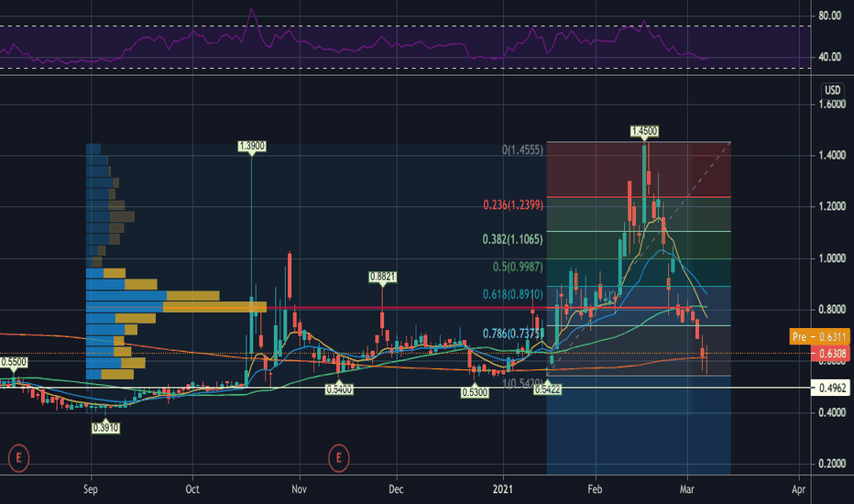Click the Mar label on time axis
This screenshot has height=504, width=854.
[687, 489]
